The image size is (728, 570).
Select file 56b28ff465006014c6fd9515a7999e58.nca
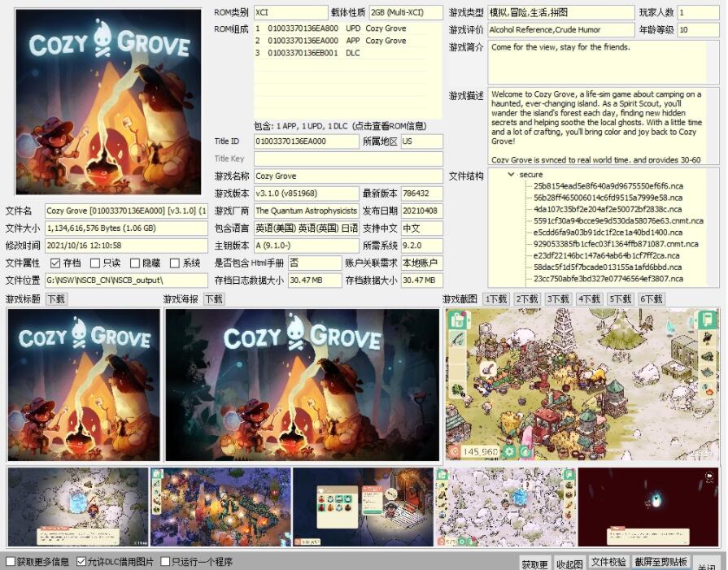point(608,198)
